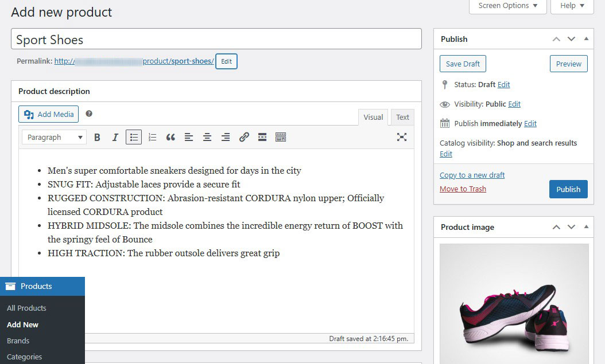605x364 pixels.
Task: Toggle bold formatting in editor toolbar
Action: pos(97,137)
